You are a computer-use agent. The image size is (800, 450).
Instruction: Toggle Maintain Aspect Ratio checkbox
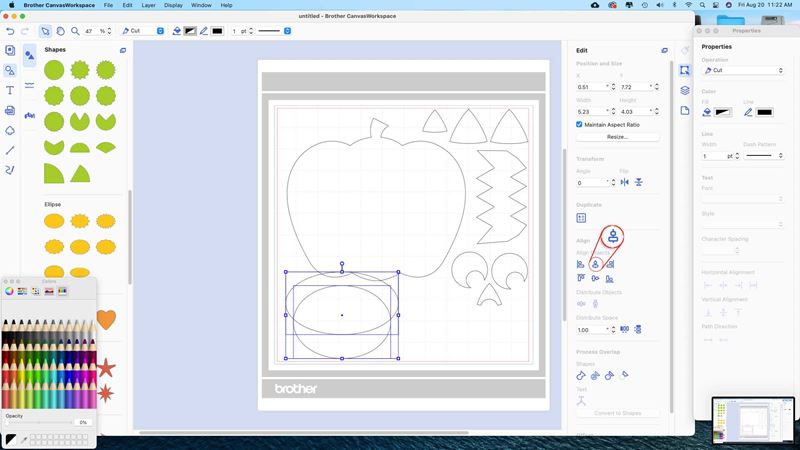tap(580, 124)
